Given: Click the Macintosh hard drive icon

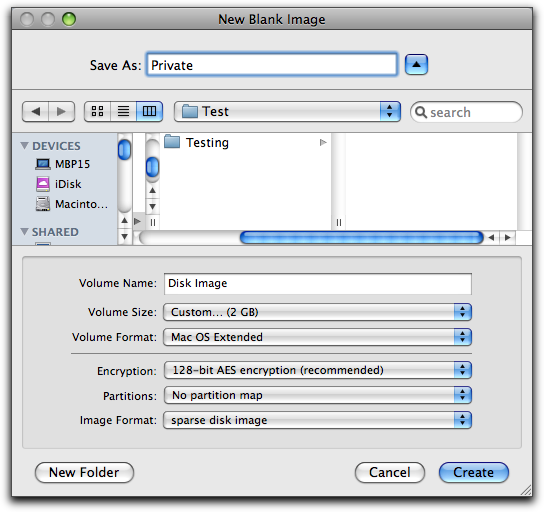Looking at the screenshot, I should point(43,204).
